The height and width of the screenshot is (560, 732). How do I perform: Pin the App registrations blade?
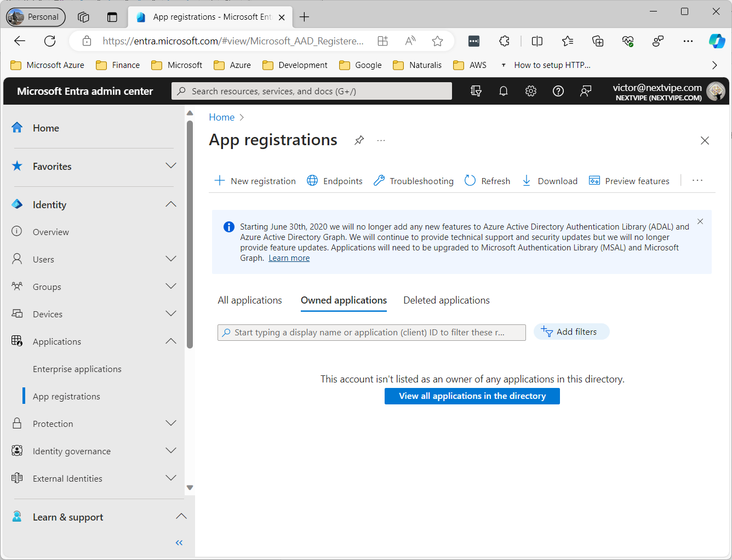[359, 140]
